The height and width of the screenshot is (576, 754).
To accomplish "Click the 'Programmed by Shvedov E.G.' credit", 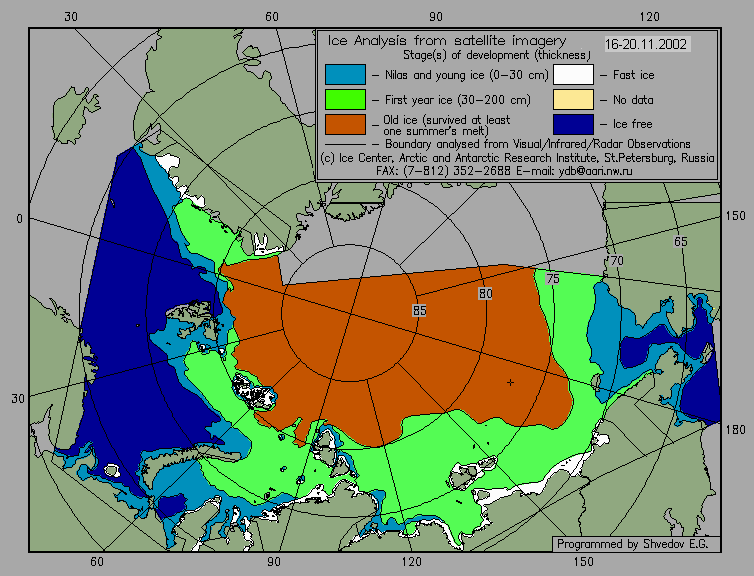I will [x=632, y=544].
